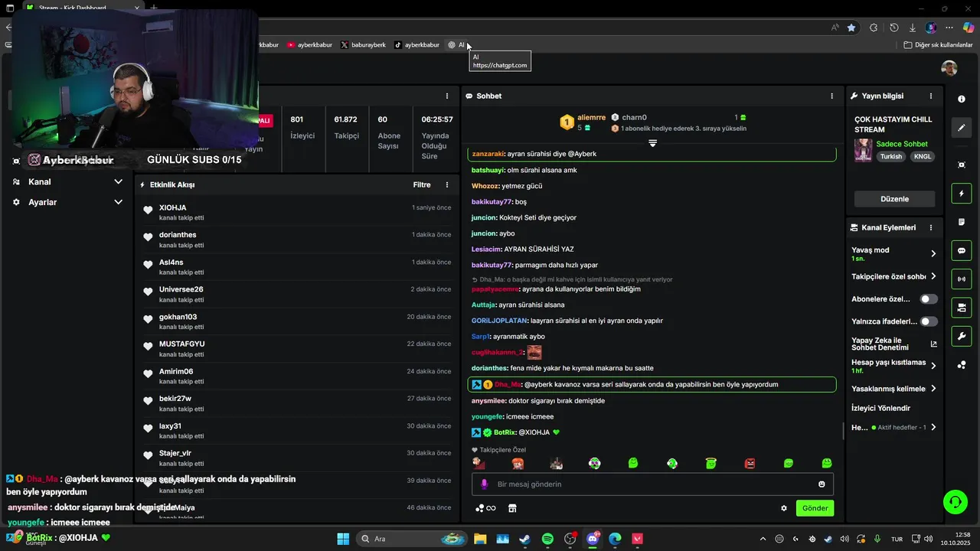Open the ayberkbabur TikTok bookmark
This screenshot has height=551, width=980.
click(416, 45)
